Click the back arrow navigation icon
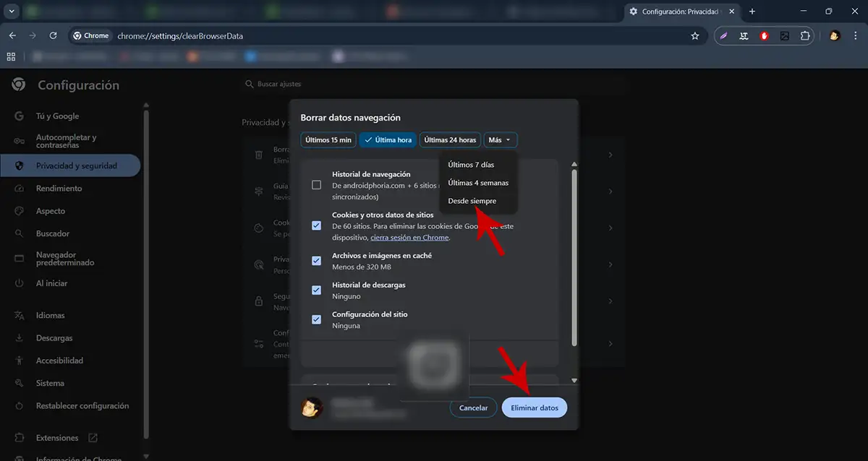Screen dimensions: 868x461 point(12,35)
